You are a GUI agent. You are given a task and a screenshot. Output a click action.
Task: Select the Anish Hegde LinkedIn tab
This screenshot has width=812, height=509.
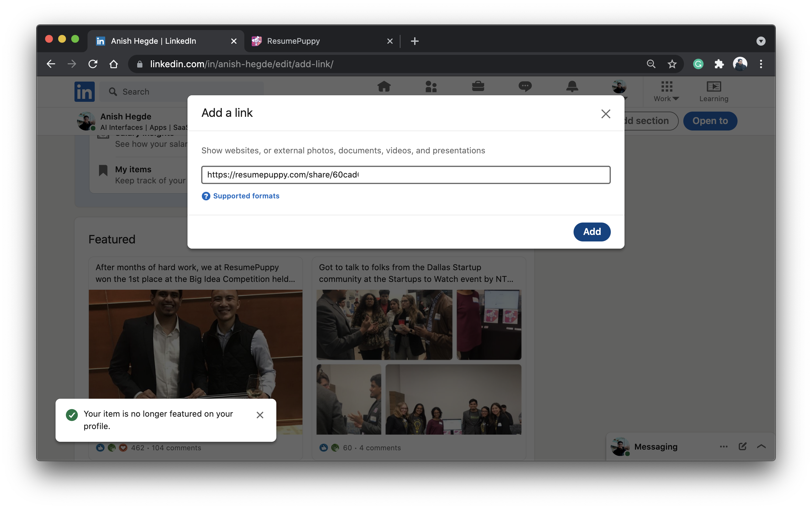(154, 41)
